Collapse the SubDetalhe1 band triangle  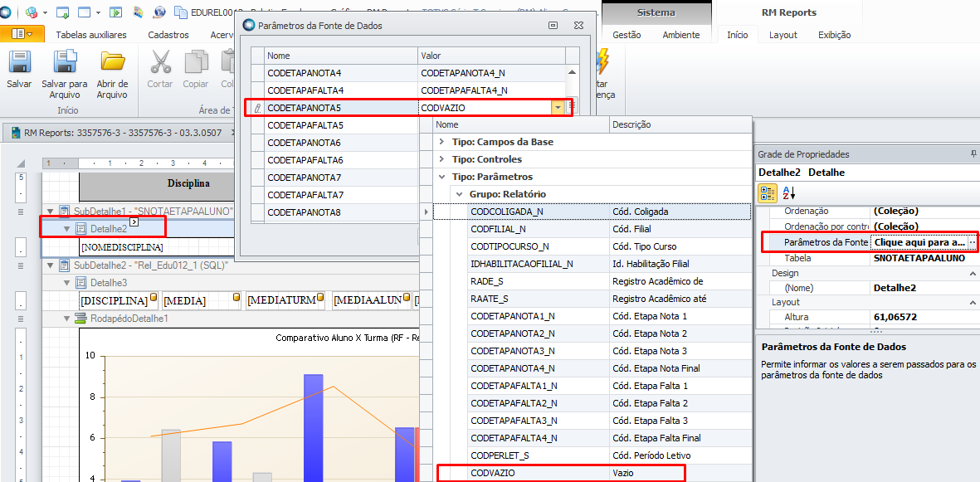(x=51, y=212)
